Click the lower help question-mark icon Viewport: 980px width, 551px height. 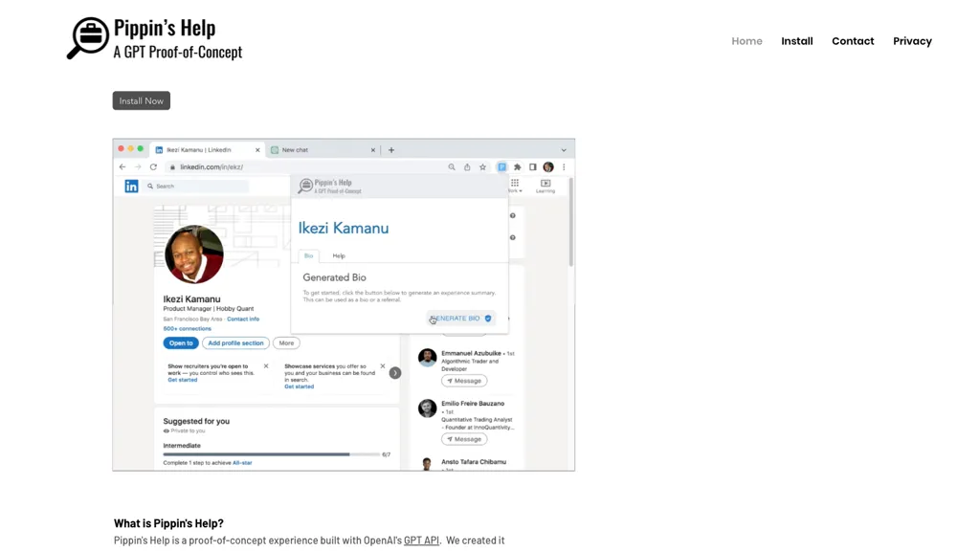[513, 237]
